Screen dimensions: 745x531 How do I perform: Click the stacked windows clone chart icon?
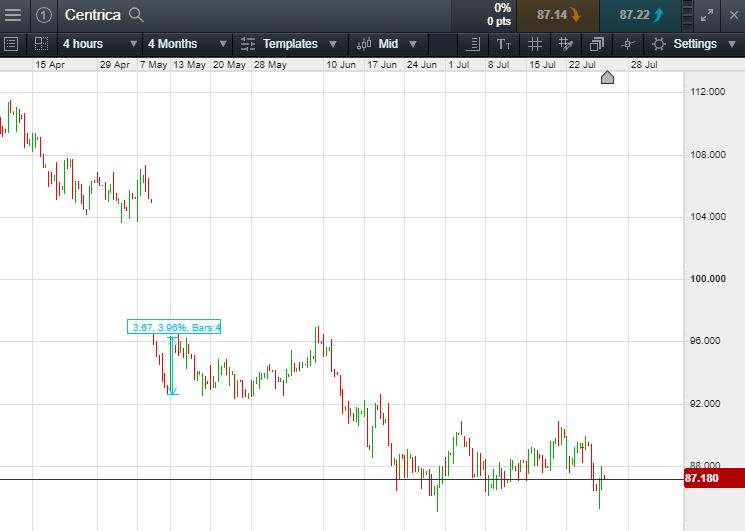[x=596, y=44]
